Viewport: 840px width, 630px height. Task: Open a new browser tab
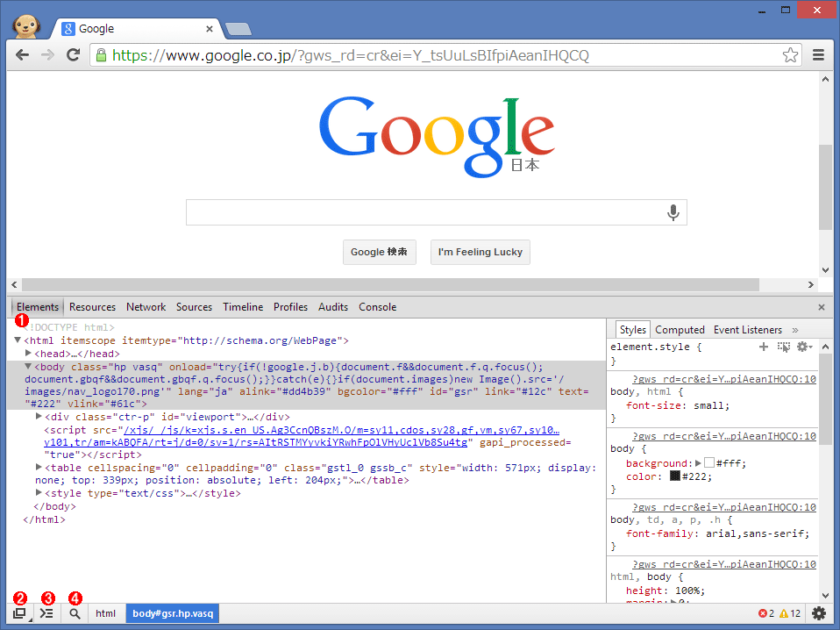pyautogui.click(x=238, y=29)
